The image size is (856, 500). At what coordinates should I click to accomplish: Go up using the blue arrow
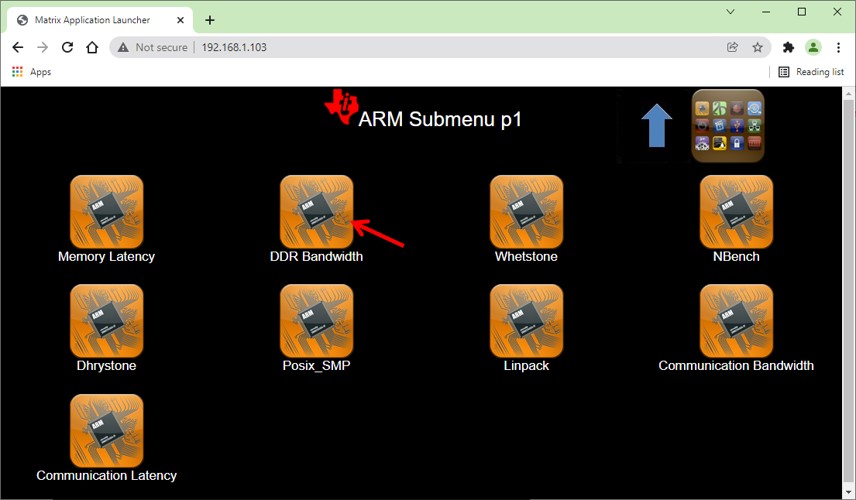pos(656,126)
